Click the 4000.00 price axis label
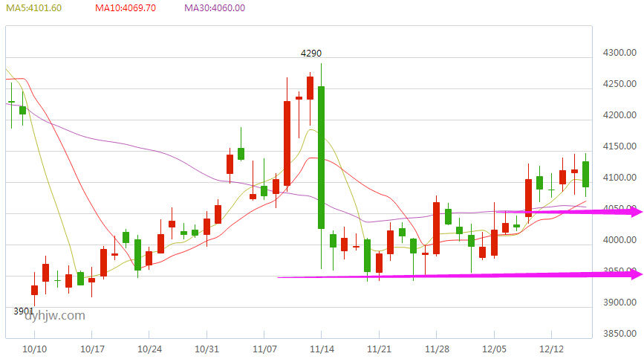The width and height of the screenshot is (644, 359). pos(619,240)
